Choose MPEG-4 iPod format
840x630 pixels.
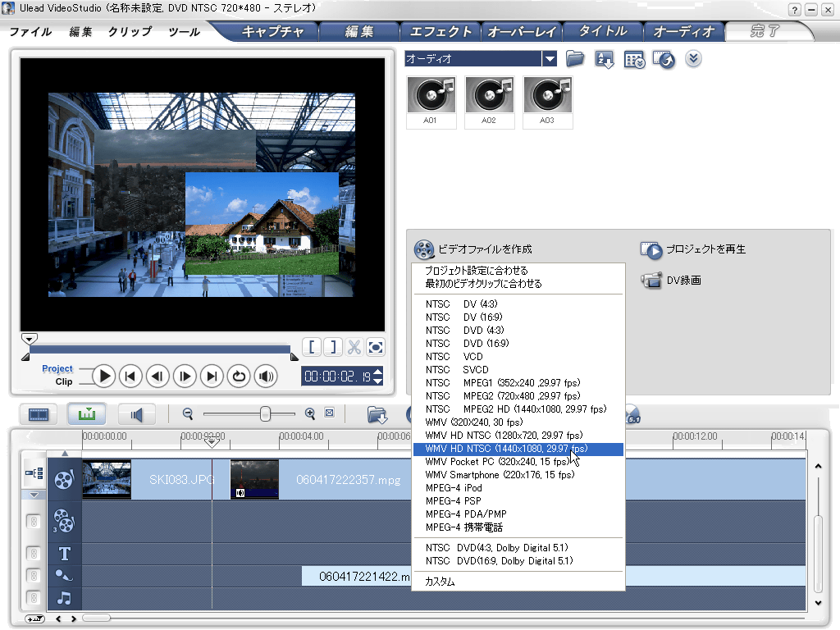(518, 488)
